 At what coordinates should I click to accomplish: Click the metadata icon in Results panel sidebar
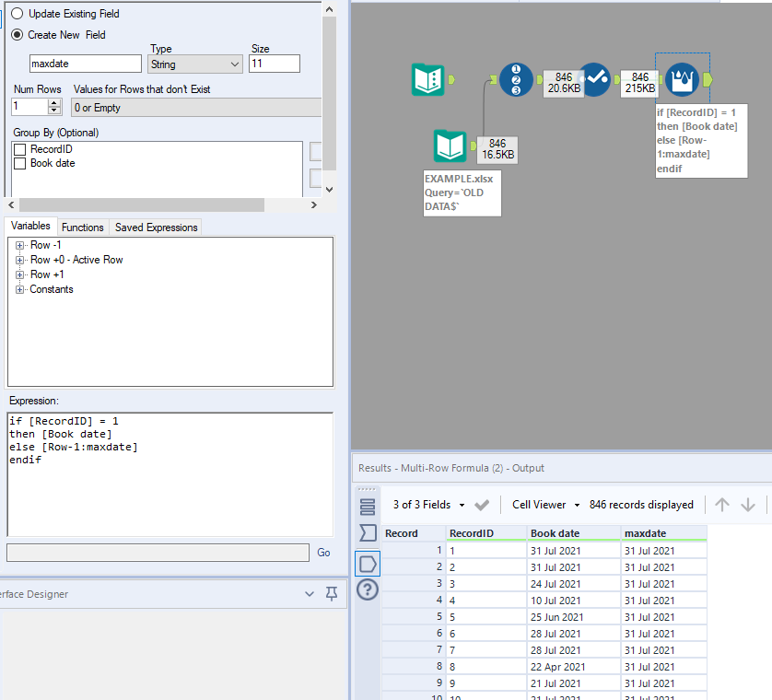pyautogui.click(x=368, y=563)
